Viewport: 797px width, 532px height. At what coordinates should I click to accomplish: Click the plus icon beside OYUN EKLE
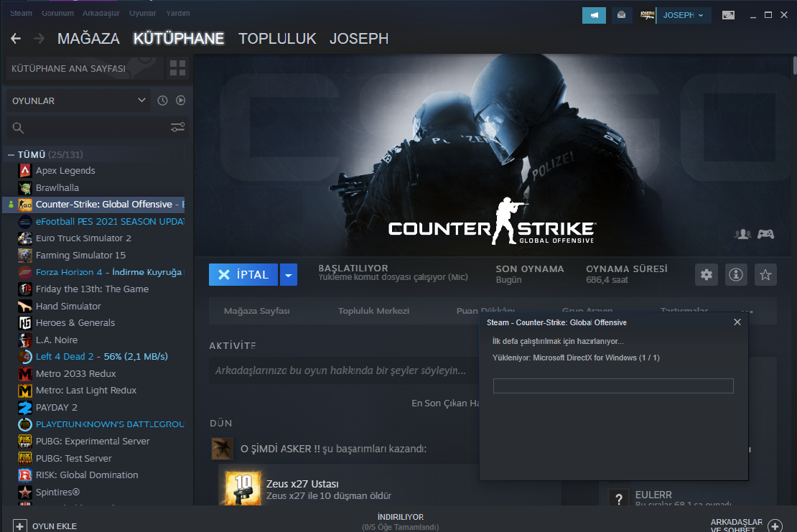coord(20,526)
